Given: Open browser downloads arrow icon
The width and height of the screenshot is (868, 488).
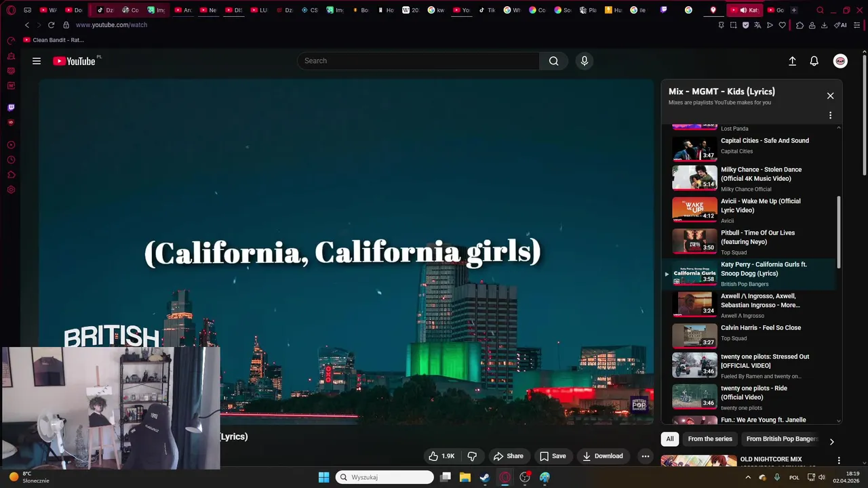Looking at the screenshot, I should 824,25.
